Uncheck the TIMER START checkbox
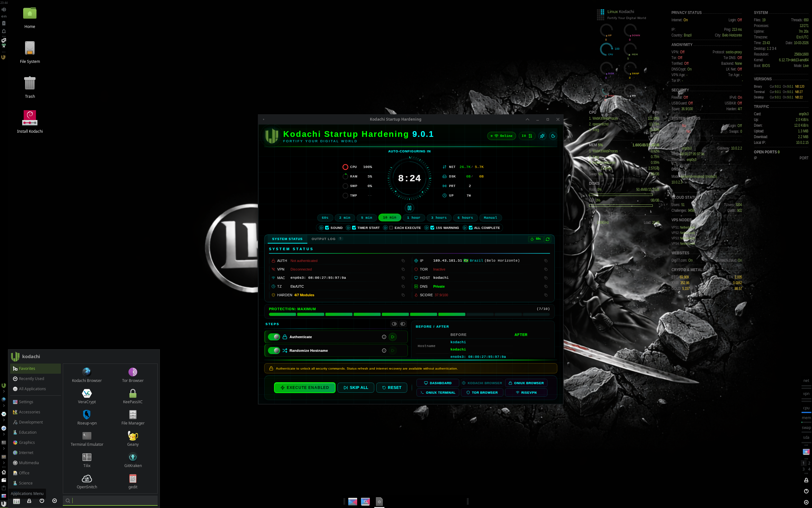This screenshot has width=812, height=508. coord(354,228)
